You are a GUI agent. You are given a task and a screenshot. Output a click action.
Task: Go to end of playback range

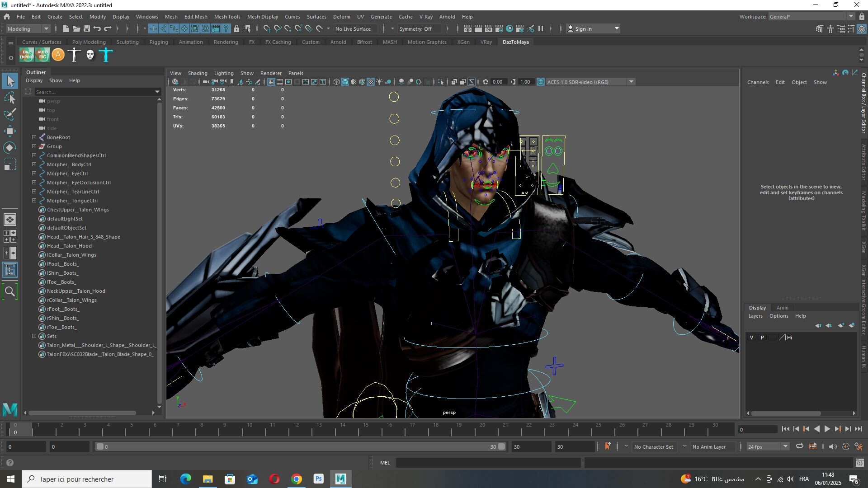tap(859, 429)
